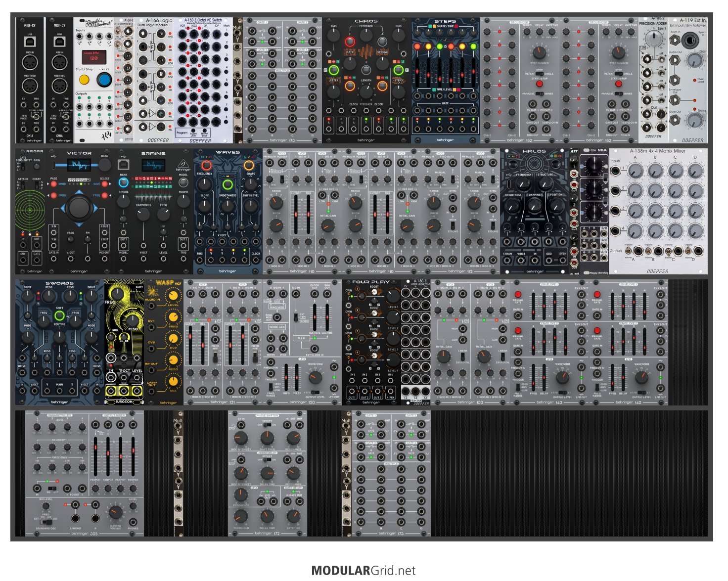Click the yellow MIX knob on the WASP VCF
Viewport: 728px width, 581px height.
173,382
